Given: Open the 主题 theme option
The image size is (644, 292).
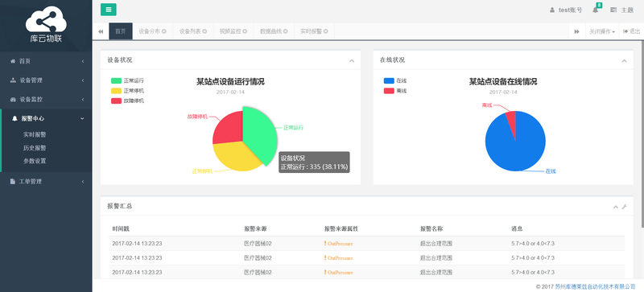Looking at the screenshot, I should (621, 10).
